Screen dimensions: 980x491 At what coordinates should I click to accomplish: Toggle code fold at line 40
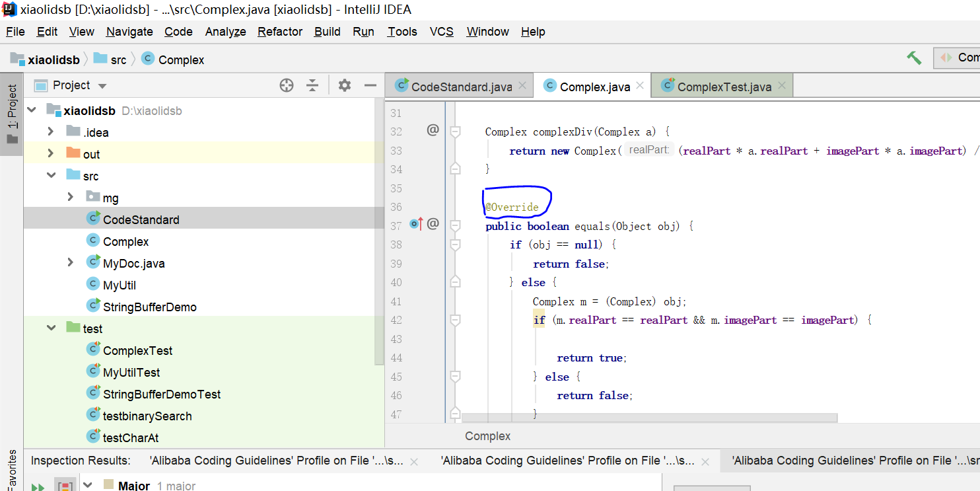pyautogui.click(x=455, y=282)
